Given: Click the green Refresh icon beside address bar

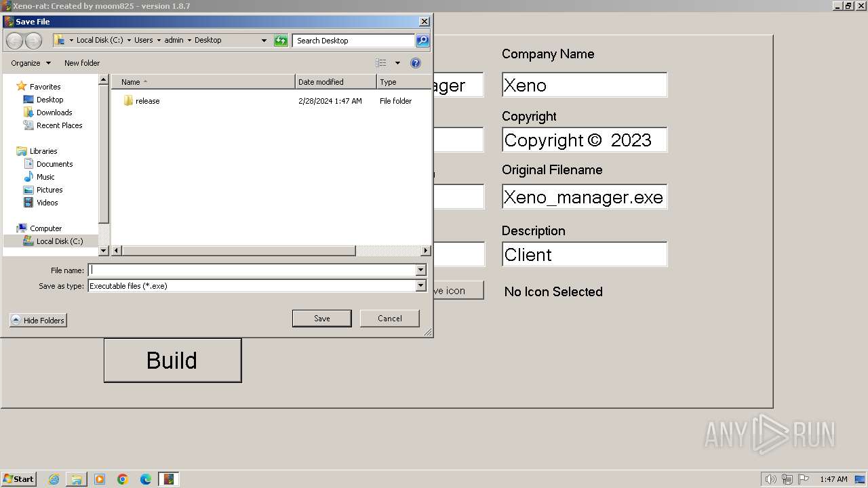Looking at the screenshot, I should tap(281, 41).
